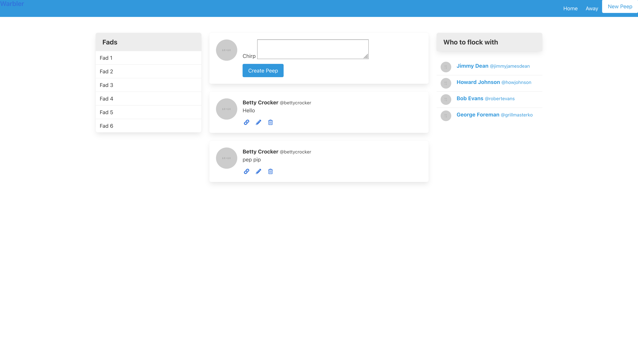Viewport: 638px width, 364px height.
Task: Open the Away menu item
Action: [x=592, y=8]
